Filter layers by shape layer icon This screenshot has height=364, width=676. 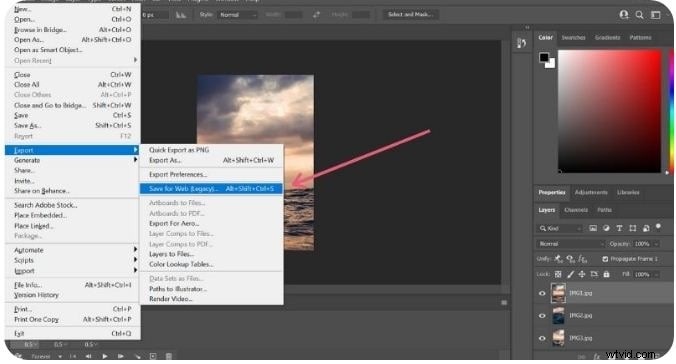pos(632,228)
